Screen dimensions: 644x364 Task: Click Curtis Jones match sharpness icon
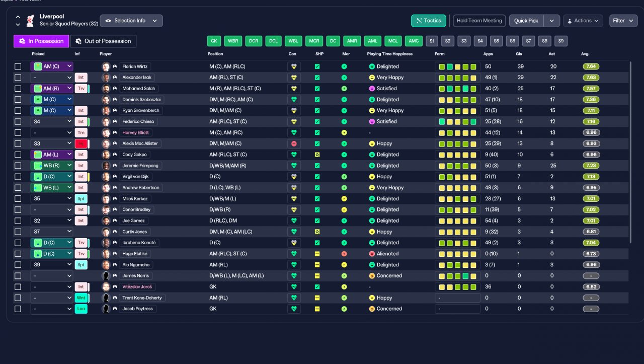317,232
